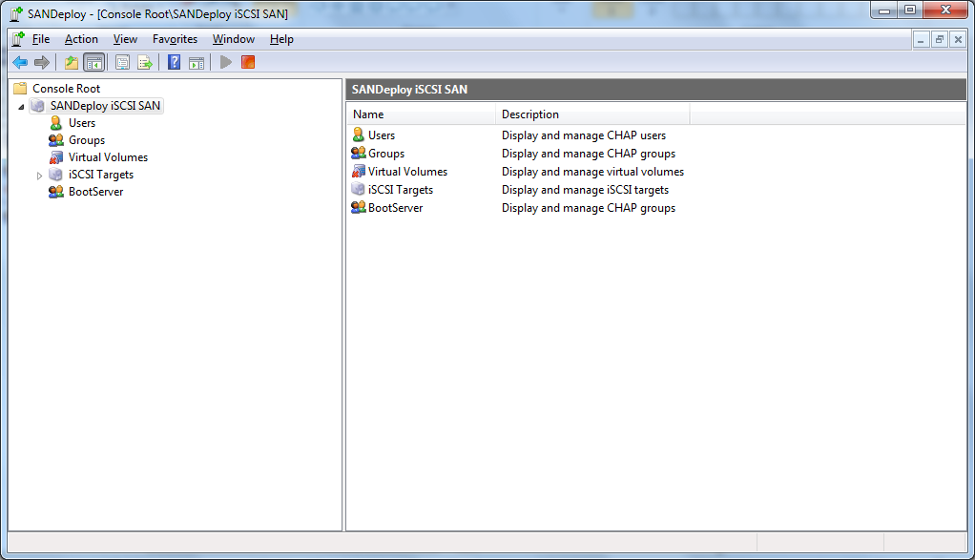Open the Window menu
The width and height of the screenshot is (975, 560).
pyautogui.click(x=234, y=39)
